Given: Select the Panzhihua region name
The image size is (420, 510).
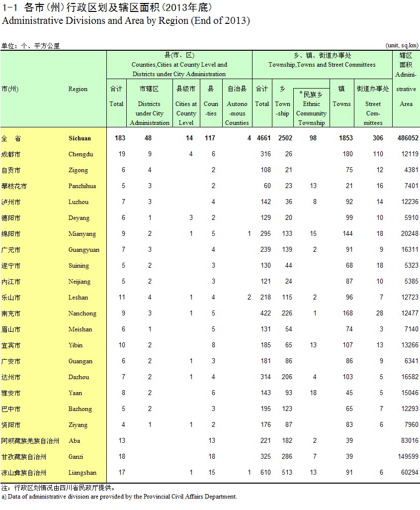Looking at the screenshot, I should click(82, 186).
